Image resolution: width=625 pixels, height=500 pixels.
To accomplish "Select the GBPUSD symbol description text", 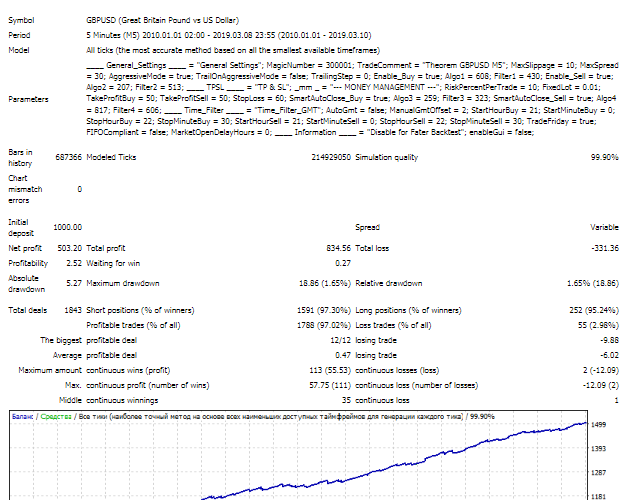I will click(163, 20).
